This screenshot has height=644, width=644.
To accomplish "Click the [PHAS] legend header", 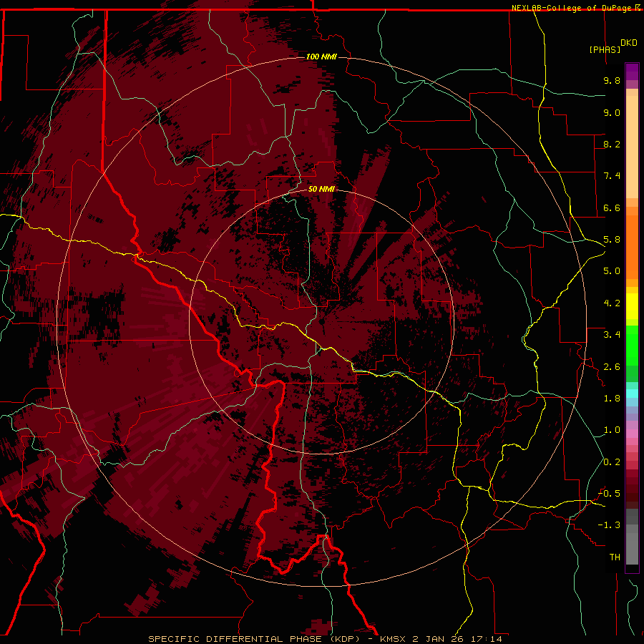I will coord(605,49).
